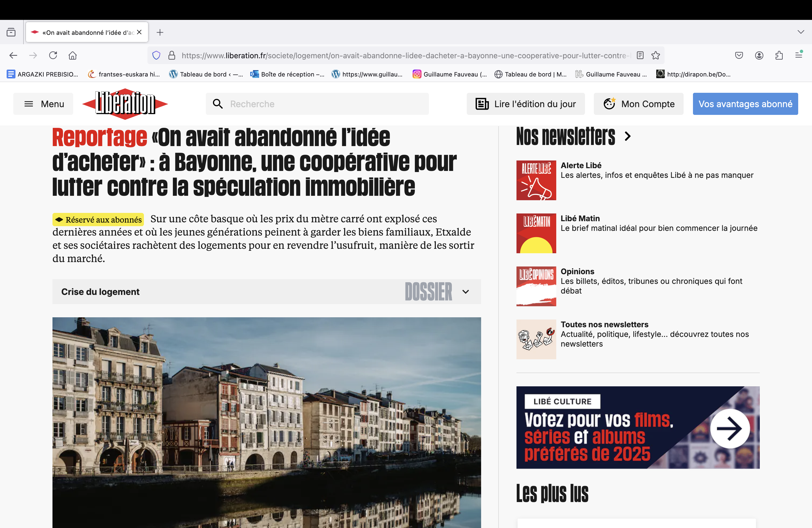Viewport: 812px width, 528px height.
Task: Click the Nos newsletters arrow chevron
Action: (x=628, y=136)
